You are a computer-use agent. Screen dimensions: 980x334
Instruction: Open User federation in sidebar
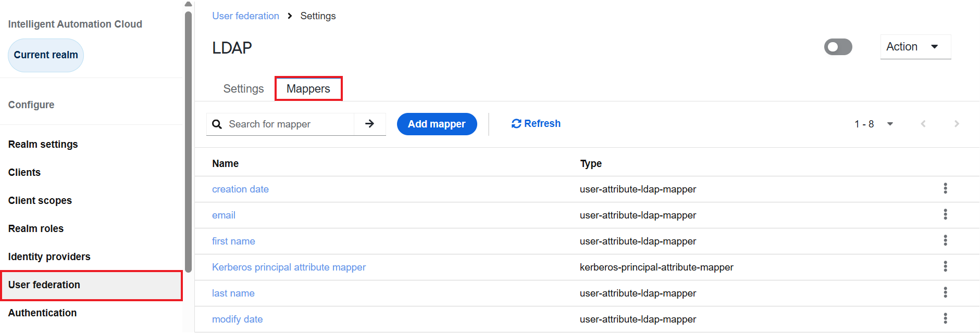[x=91, y=285]
